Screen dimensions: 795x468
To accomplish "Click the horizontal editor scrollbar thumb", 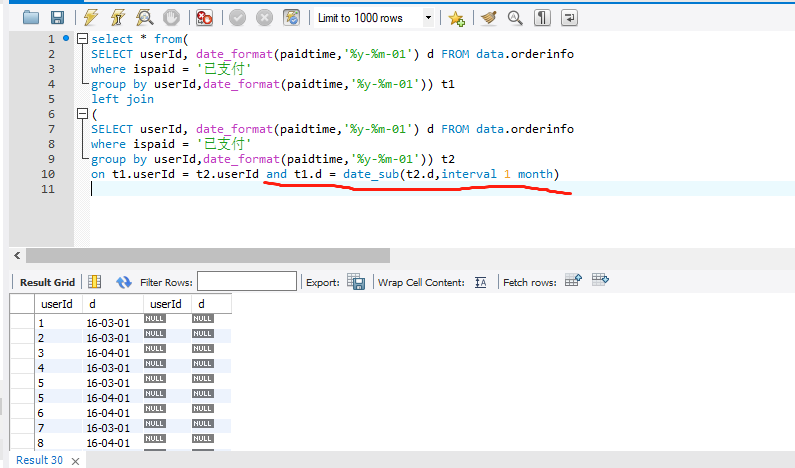I will click(x=208, y=255).
